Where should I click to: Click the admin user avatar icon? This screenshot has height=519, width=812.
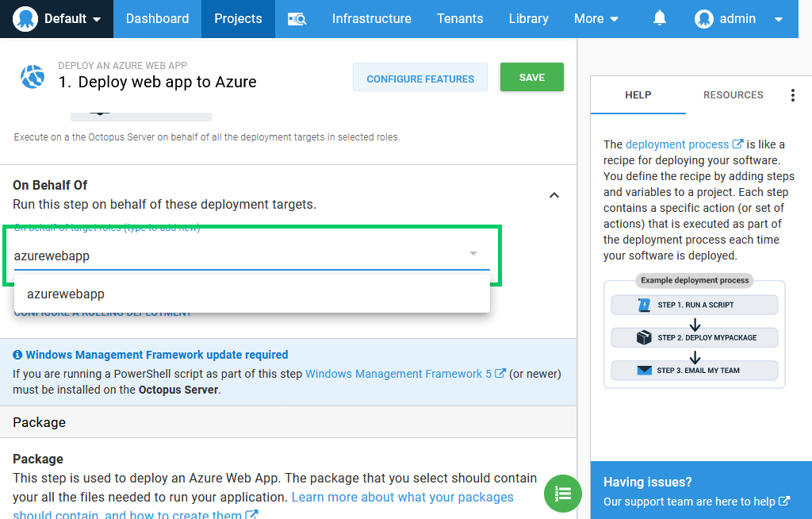(704, 19)
